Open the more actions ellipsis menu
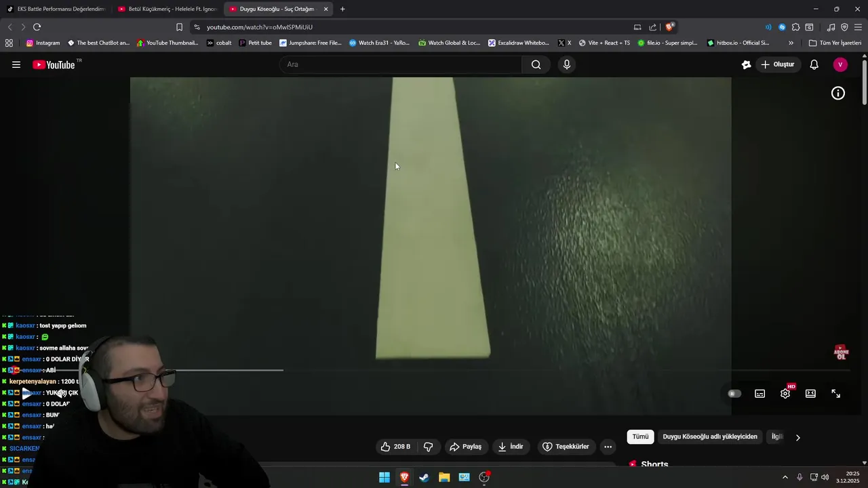This screenshot has width=868, height=488. [608, 447]
